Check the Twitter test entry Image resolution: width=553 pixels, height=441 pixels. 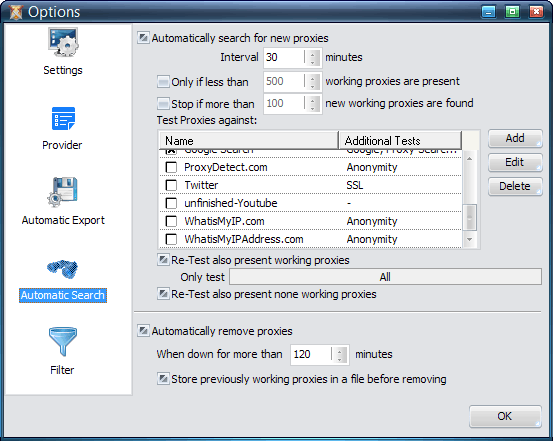(x=171, y=185)
